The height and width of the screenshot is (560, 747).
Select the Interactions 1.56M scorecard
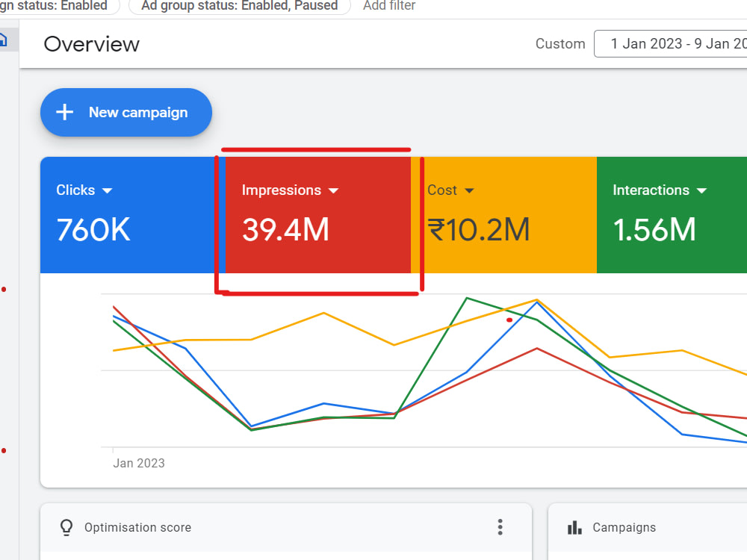(672, 215)
